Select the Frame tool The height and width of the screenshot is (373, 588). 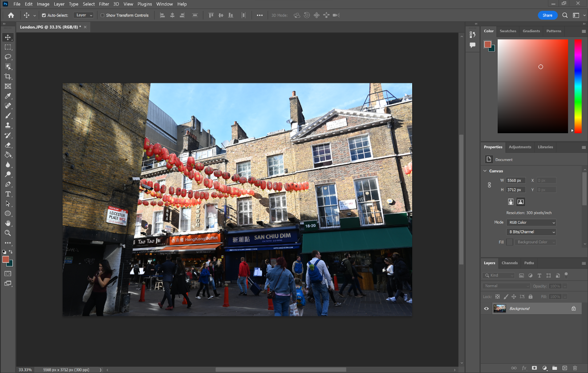point(8,86)
